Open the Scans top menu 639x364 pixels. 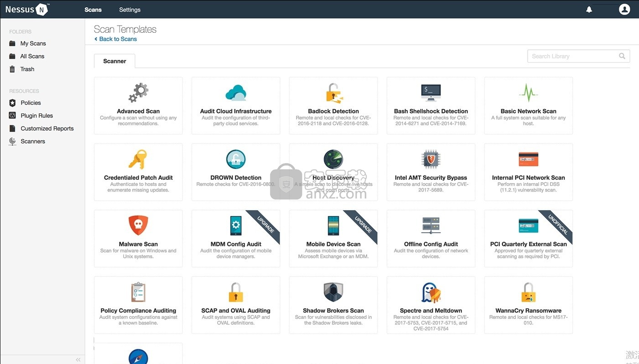(x=93, y=10)
